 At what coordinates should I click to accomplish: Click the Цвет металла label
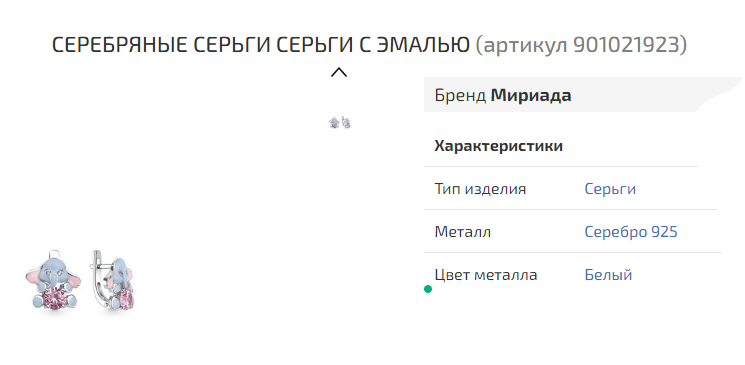pyautogui.click(x=486, y=275)
